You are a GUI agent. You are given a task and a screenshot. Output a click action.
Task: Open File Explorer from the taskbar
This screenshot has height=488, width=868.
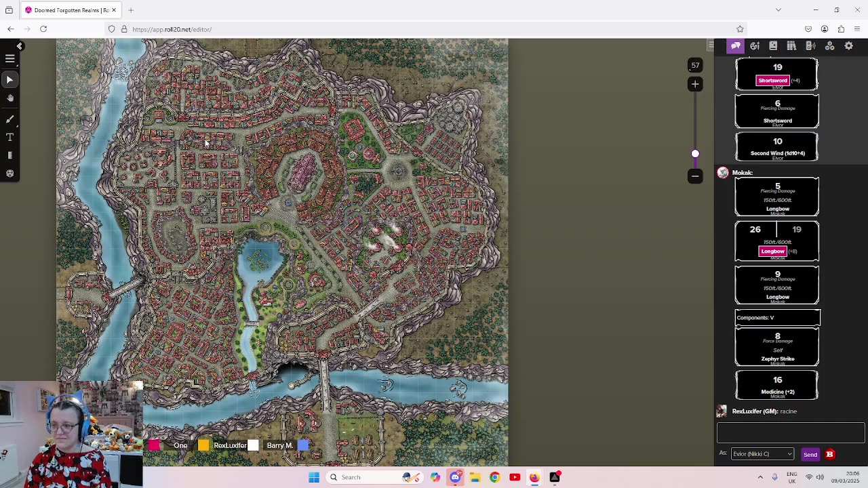pyautogui.click(x=475, y=477)
